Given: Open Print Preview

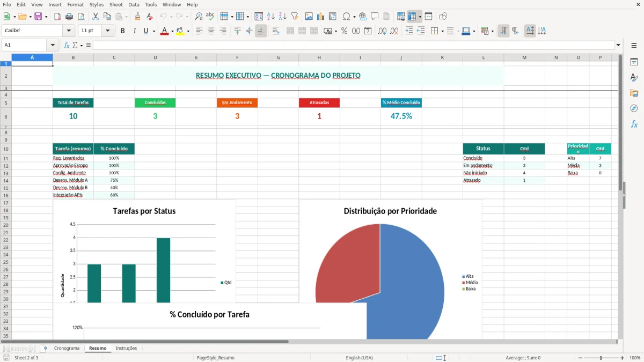Looking at the screenshot, I should point(81,17).
